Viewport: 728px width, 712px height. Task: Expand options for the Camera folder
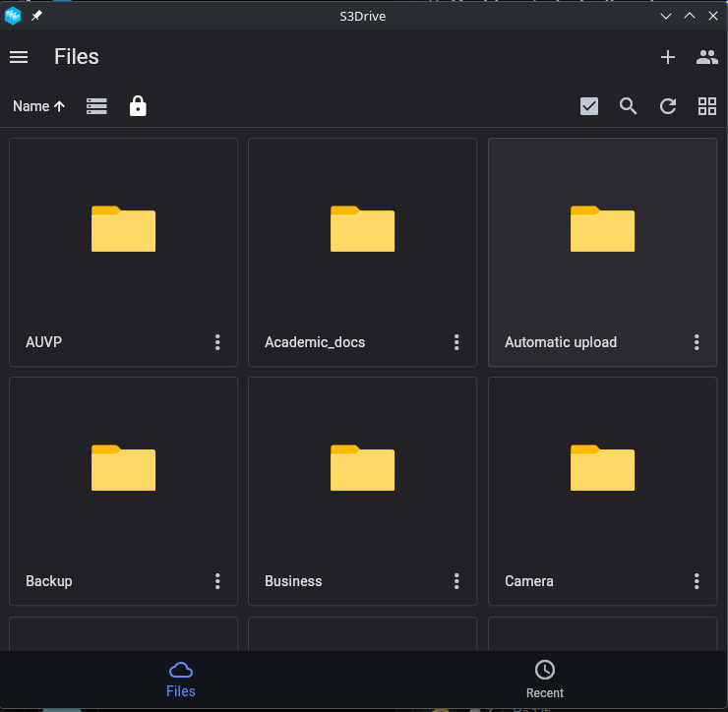(697, 581)
